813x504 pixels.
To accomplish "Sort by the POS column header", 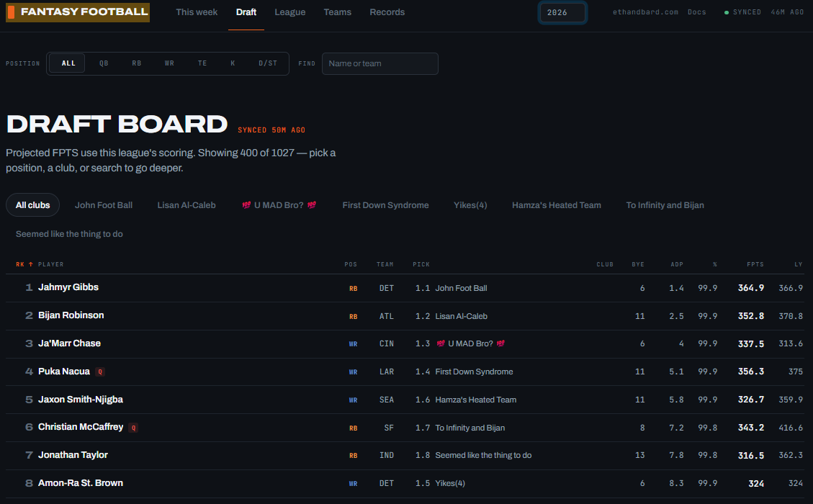I will click(351, 264).
